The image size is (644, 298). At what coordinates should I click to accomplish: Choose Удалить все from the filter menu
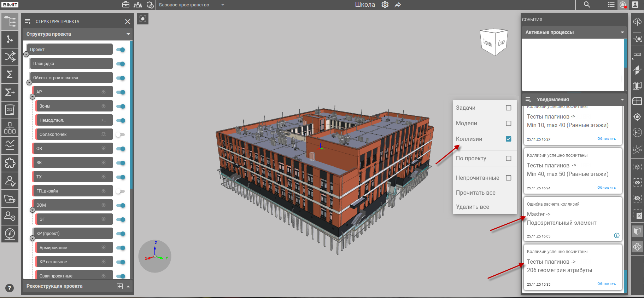click(472, 207)
